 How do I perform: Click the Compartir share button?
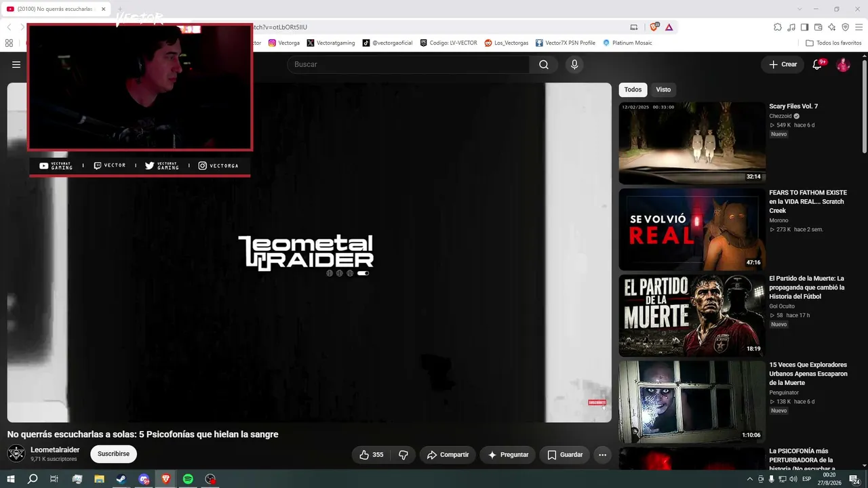448,455
